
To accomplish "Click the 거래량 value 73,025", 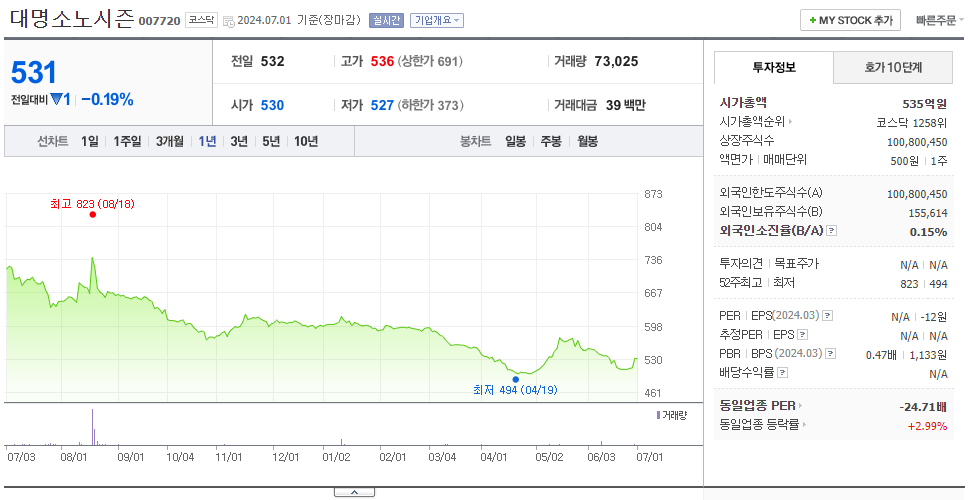I will tap(616, 61).
